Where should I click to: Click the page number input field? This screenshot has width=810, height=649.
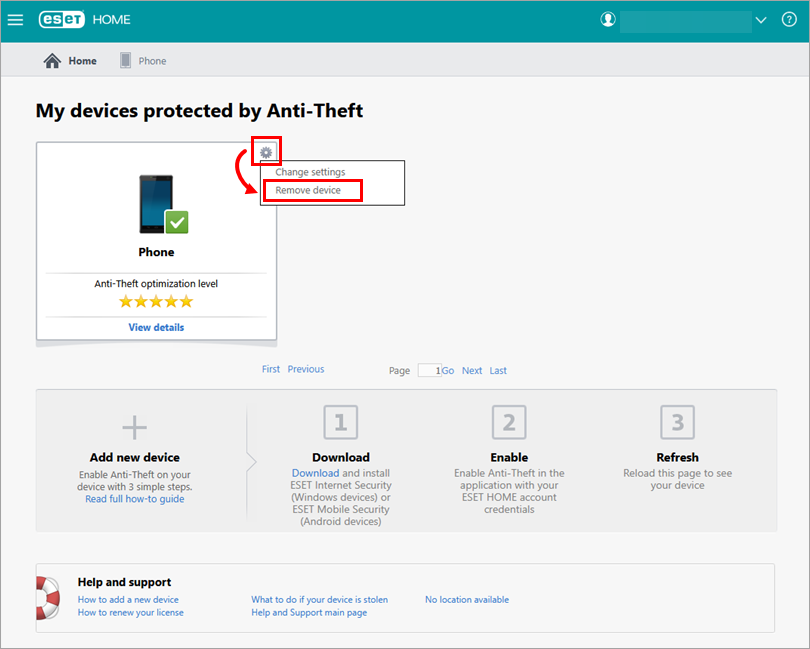(428, 370)
